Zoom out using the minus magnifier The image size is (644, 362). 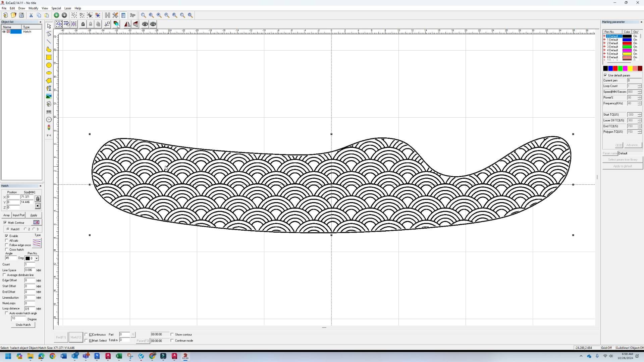point(167,15)
